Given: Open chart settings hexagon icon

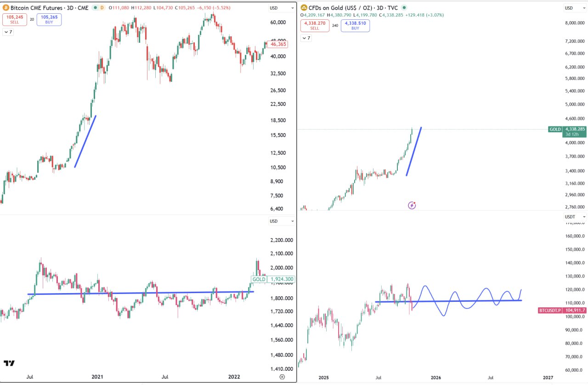Looking at the screenshot, I should coord(282,377).
